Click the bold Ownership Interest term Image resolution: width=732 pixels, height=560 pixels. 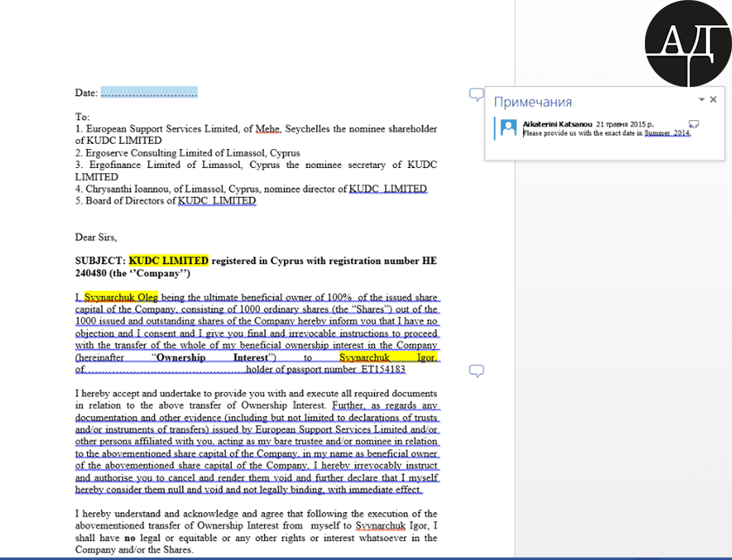[213, 357]
